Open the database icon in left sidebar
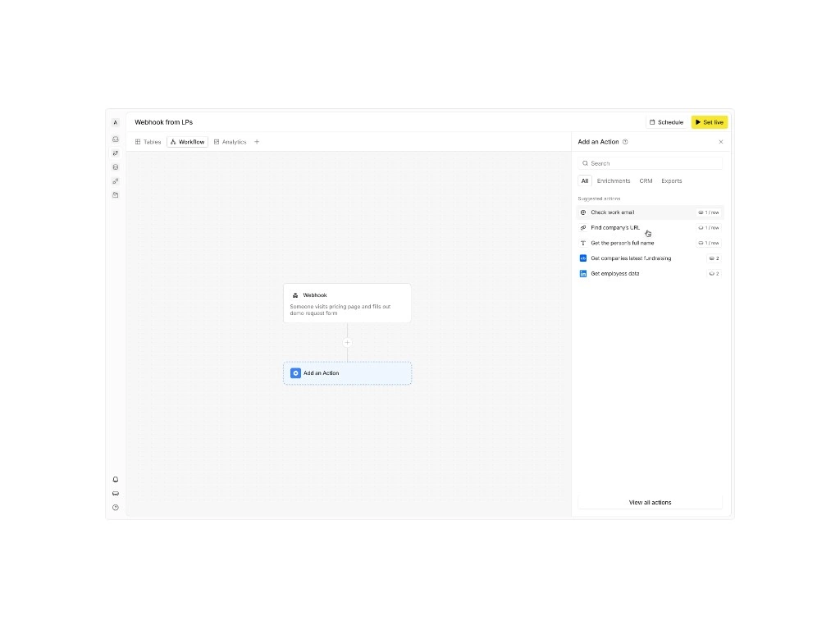Screen dimensions: 840x630 point(115,167)
